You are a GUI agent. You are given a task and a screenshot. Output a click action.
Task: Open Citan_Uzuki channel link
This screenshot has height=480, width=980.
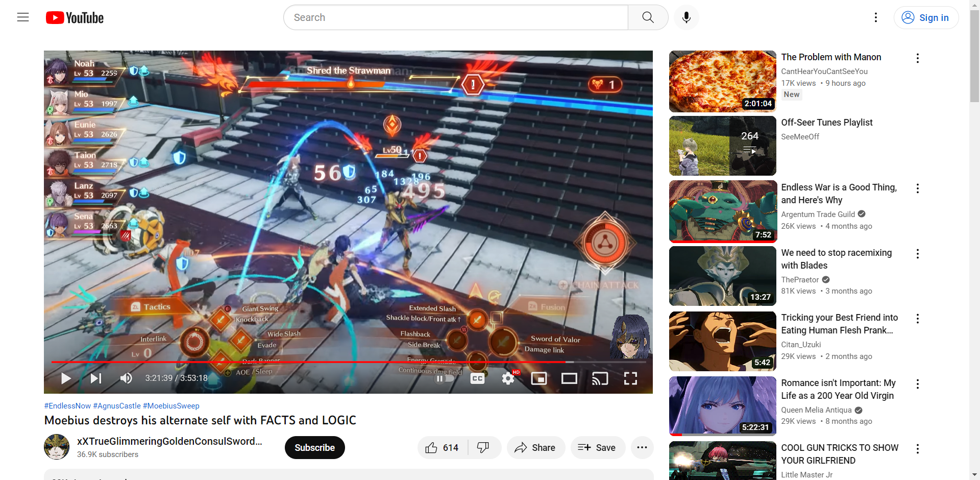pyautogui.click(x=801, y=345)
